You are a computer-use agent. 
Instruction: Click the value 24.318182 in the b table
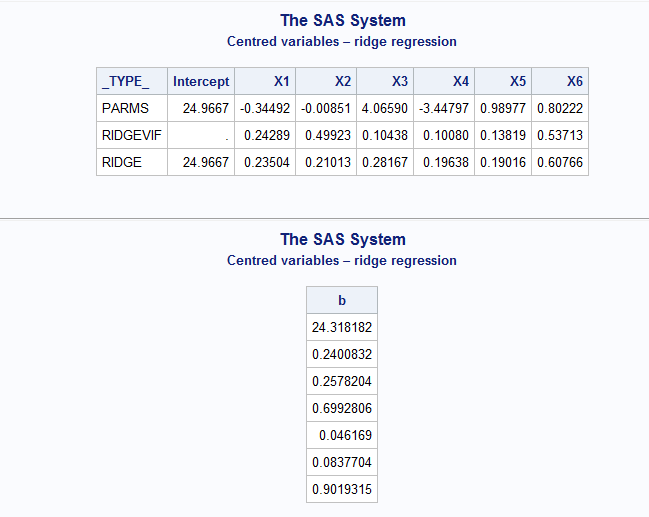click(x=342, y=327)
